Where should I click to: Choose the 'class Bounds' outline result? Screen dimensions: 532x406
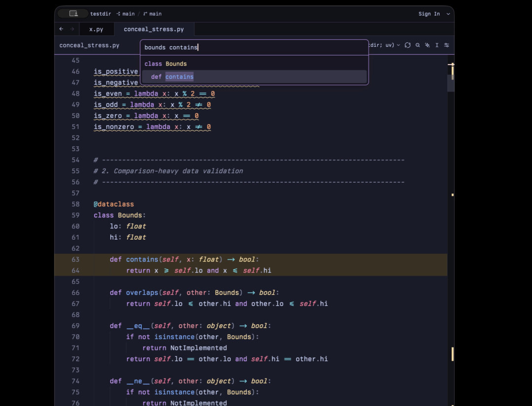254,63
